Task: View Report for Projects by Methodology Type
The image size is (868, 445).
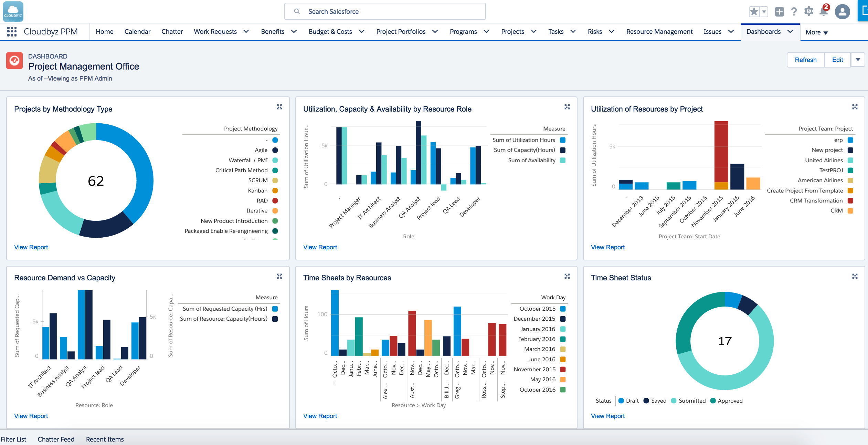Action: click(x=31, y=247)
